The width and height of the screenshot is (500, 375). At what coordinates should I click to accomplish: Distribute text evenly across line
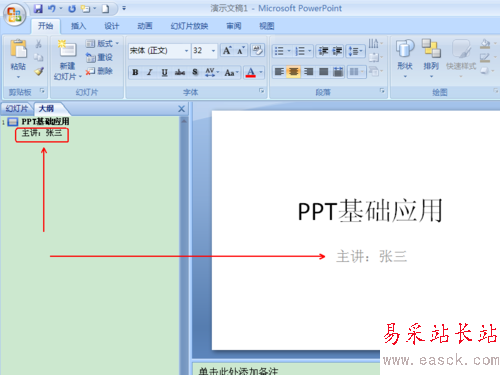pyautogui.click(x=338, y=72)
